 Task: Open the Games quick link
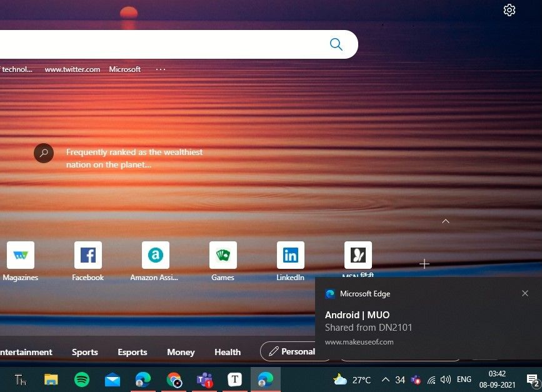(223, 254)
